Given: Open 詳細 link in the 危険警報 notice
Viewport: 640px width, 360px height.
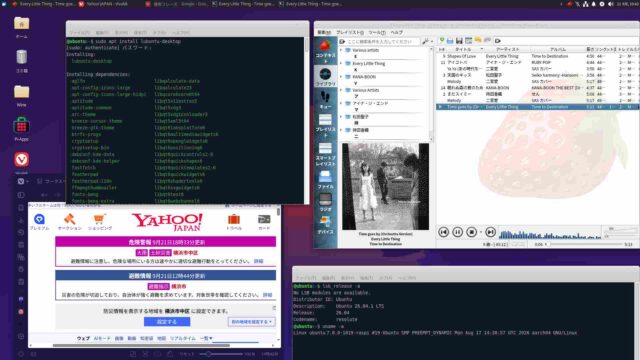Looking at the screenshot, I should pos(258,261).
